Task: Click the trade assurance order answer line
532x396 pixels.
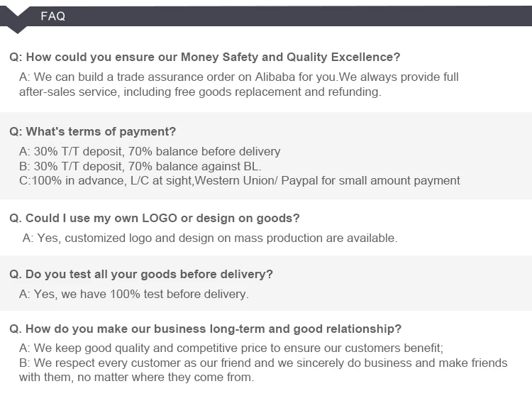Action: point(238,77)
